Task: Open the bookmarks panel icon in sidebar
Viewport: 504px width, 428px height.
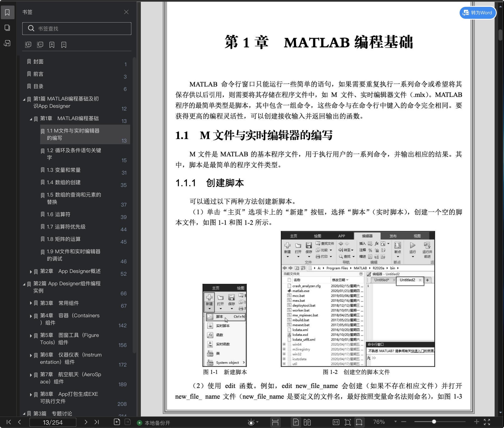Action: tap(7, 12)
